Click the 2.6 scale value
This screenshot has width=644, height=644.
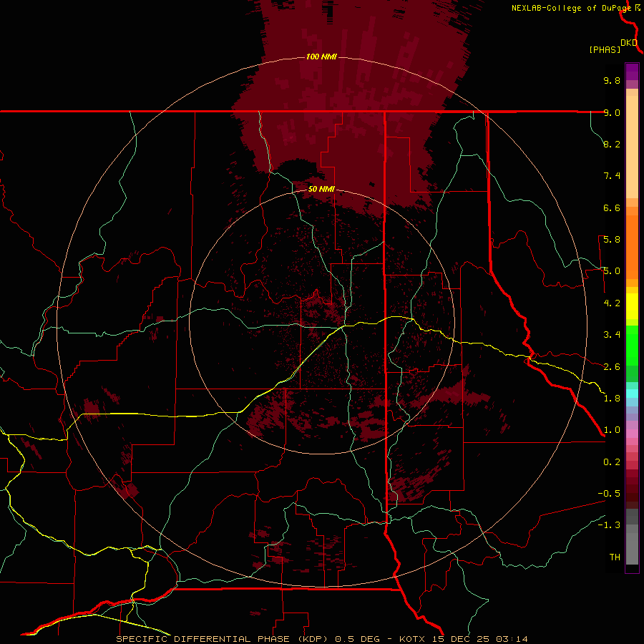[x=612, y=367]
